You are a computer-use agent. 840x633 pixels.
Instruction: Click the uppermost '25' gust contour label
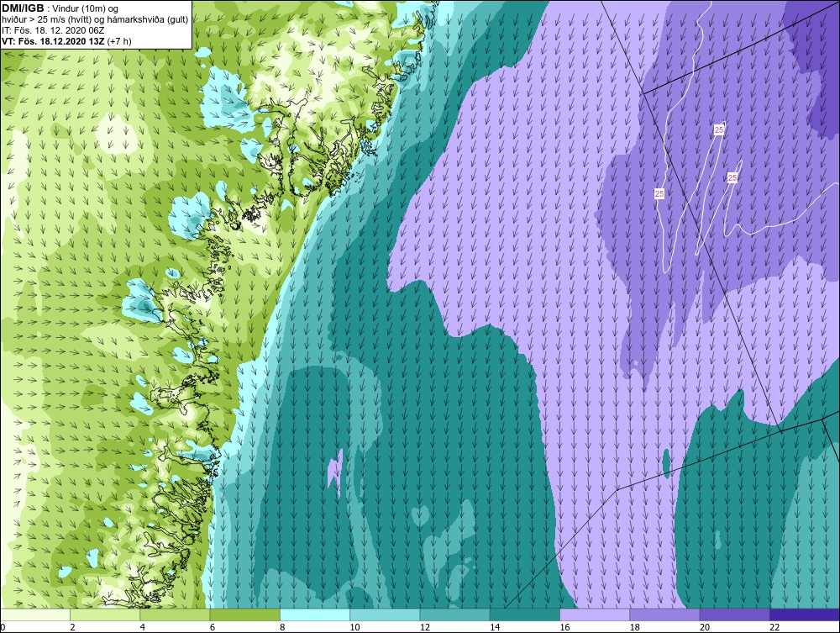719,129
